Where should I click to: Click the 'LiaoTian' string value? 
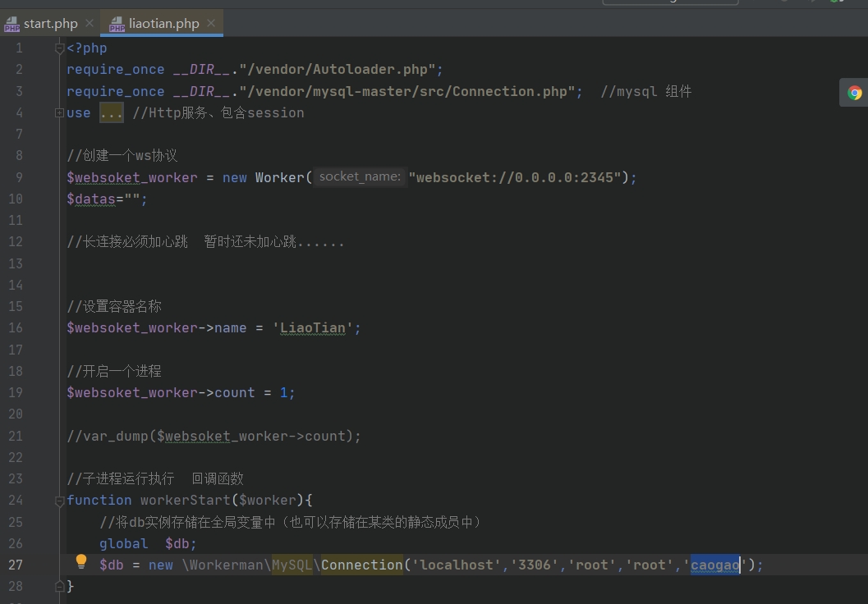[312, 327]
